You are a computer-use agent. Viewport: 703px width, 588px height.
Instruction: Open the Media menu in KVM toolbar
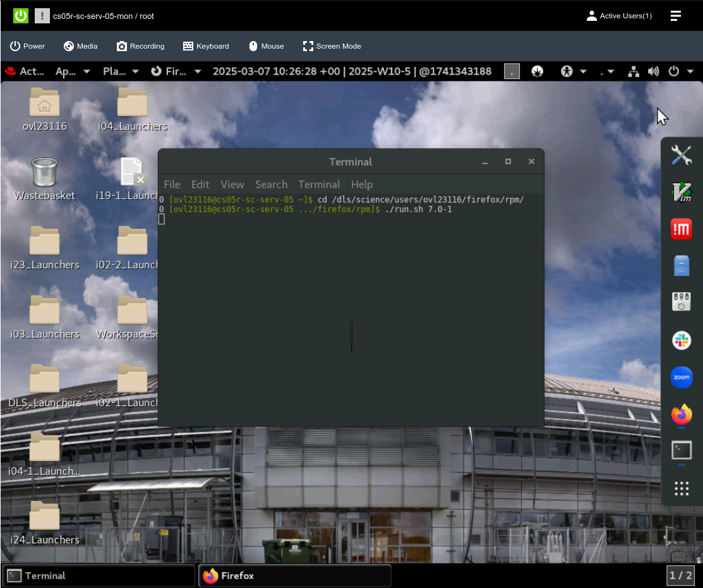pos(81,46)
